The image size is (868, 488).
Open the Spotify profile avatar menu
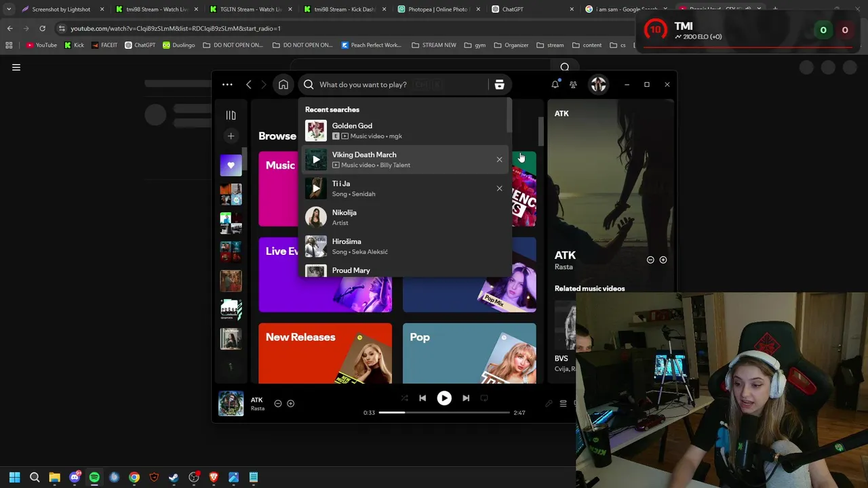coord(598,85)
